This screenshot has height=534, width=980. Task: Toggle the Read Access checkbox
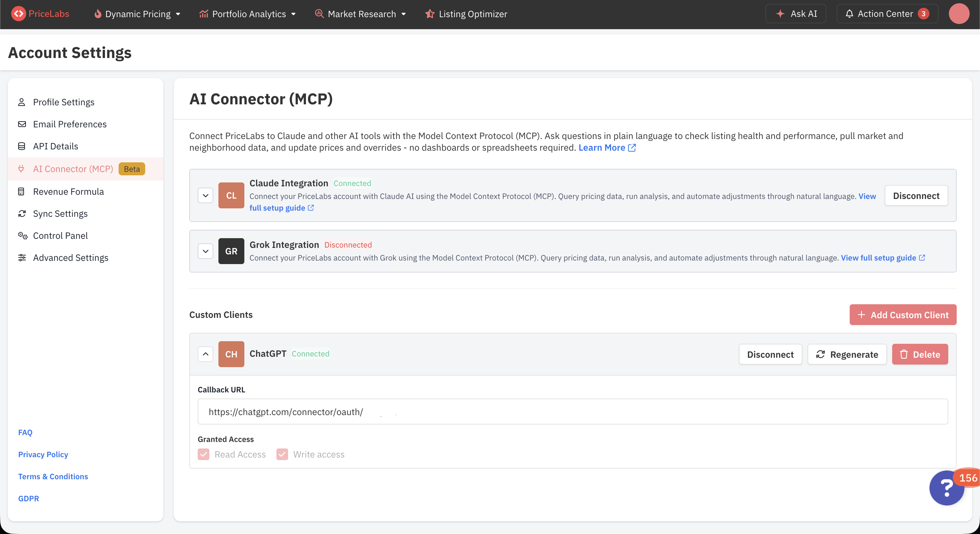coord(204,454)
